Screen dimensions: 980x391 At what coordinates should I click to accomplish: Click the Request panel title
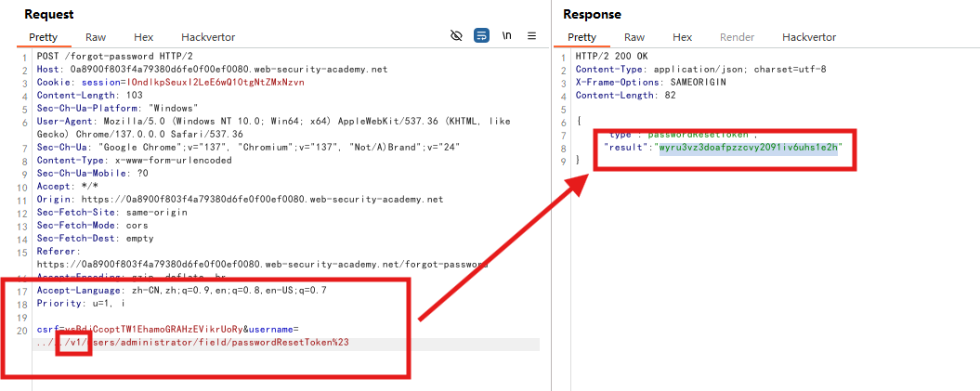pyautogui.click(x=48, y=14)
